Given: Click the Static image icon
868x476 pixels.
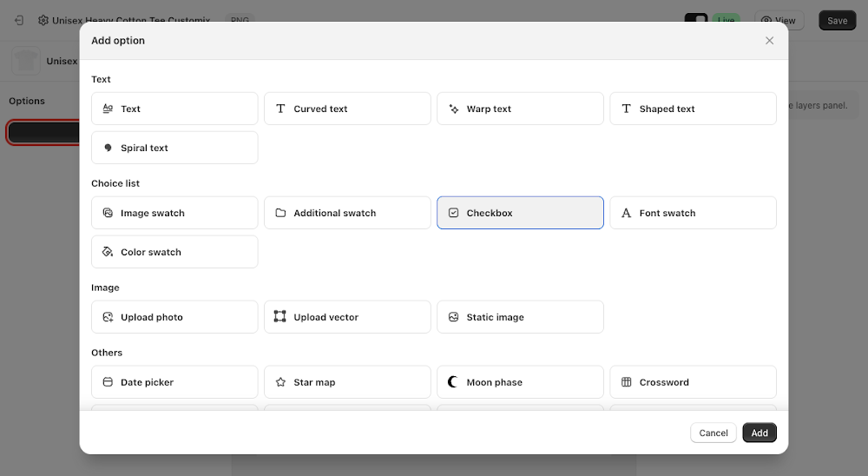Looking at the screenshot, I should pyautogui.click(x=453, y=317).
